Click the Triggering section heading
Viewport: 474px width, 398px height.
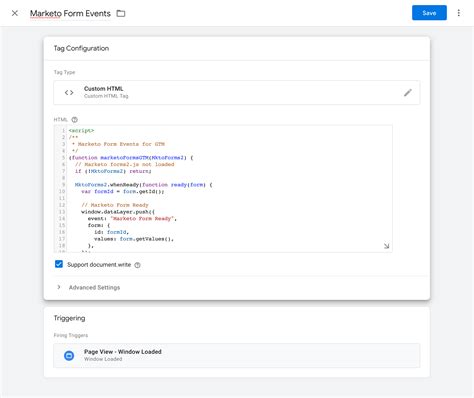pos(69,318)
